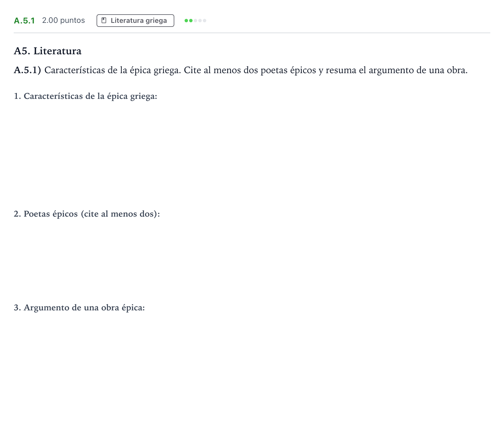504x439 pixels.
Task: Click the Literatura griega tag button
Action: [x=135, y=21]
